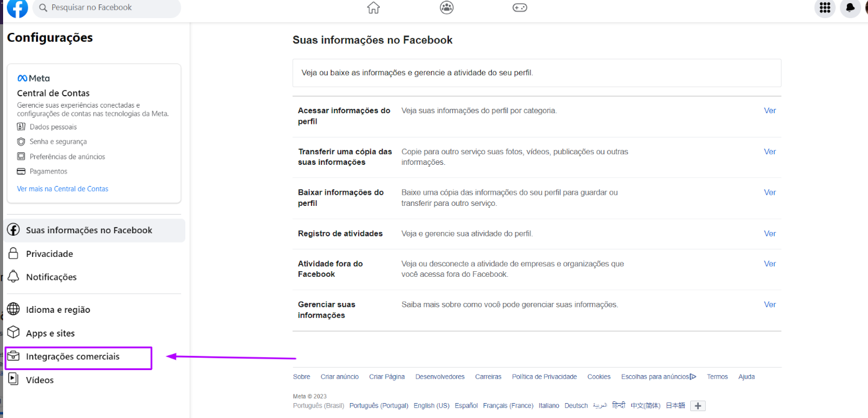Click Ver for Gerenciar suas informações
Viewport: 868px width, 418px height.
coord(770,304)
